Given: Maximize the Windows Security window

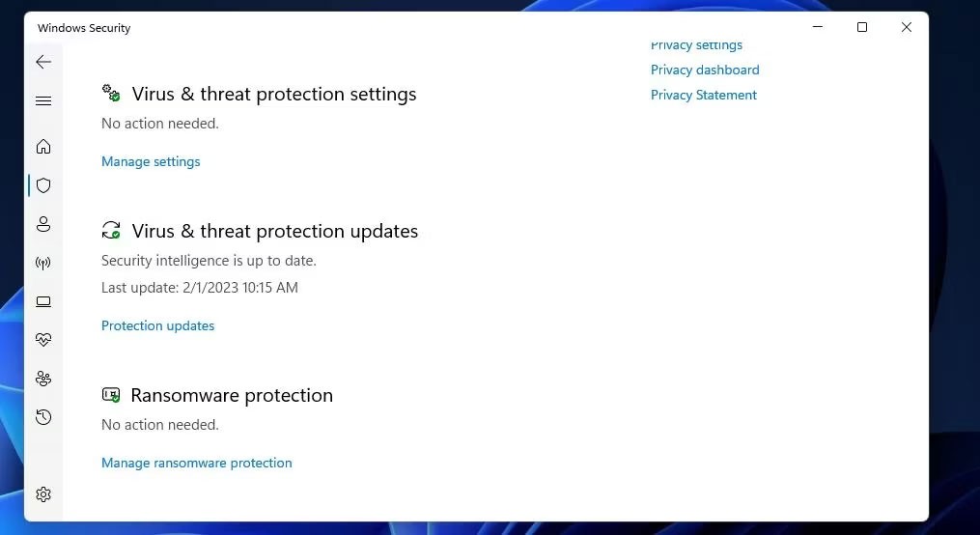Looking at the screenshot, I should click(862, 28).
